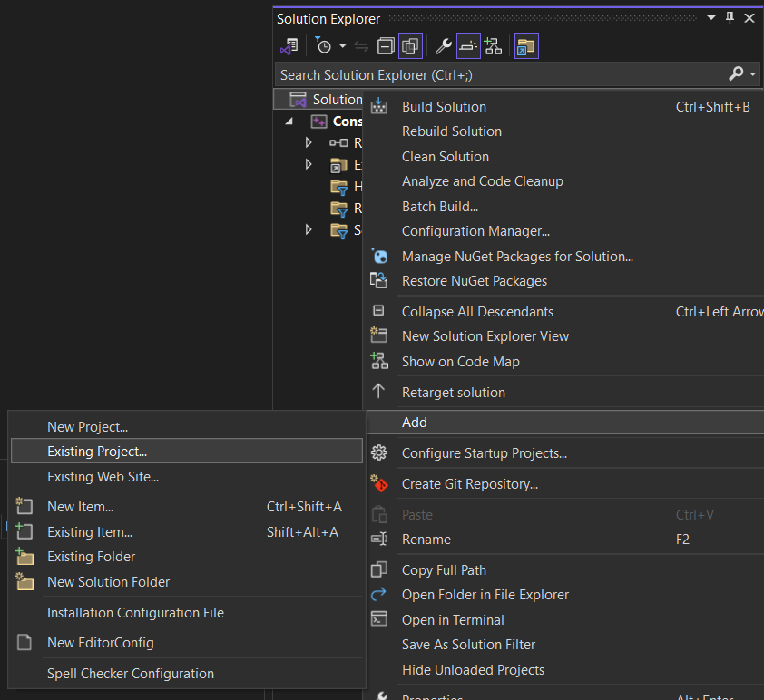Toggle the Show All Files button

click(x=410, y=46)
